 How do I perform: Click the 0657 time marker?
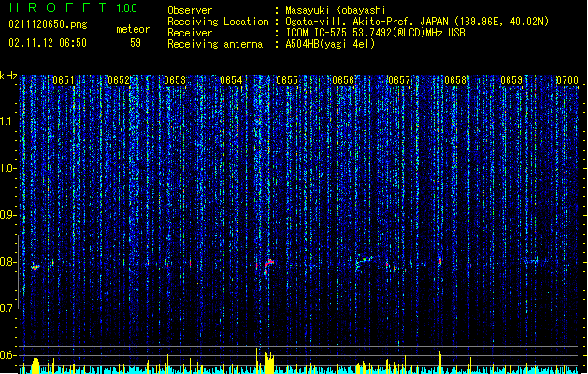399,80
